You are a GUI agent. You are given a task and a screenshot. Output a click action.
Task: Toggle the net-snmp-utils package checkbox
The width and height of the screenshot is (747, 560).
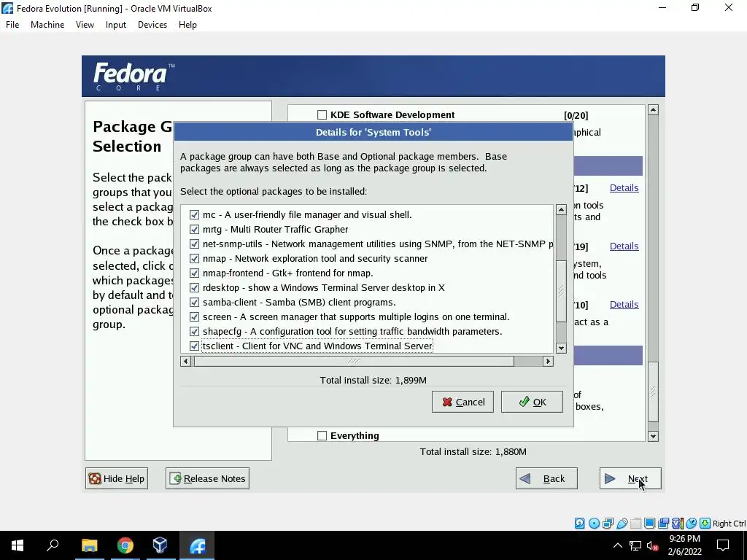[x=194, y=244]
